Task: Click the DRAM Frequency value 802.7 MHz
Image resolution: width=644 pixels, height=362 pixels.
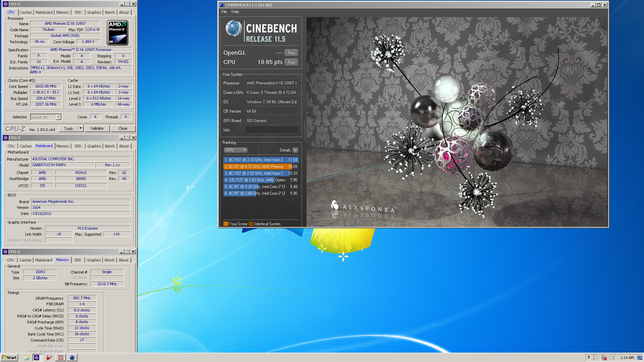Action: pyautogui.click(x=82, y=298)
